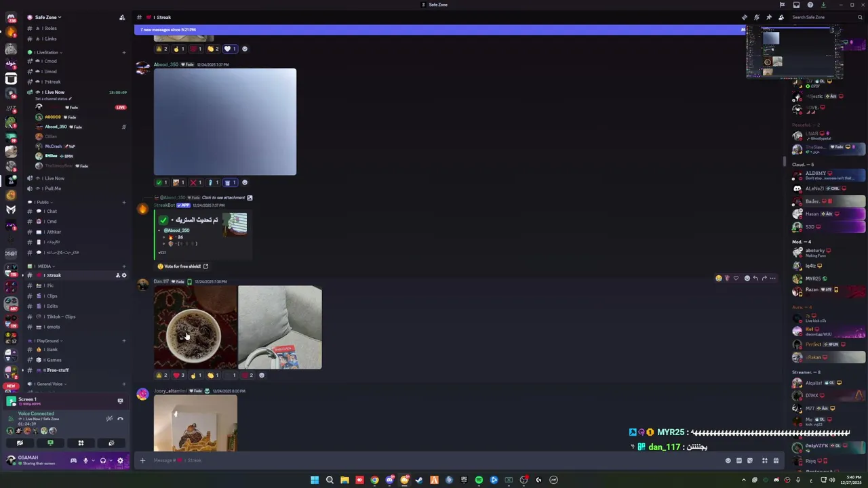Open headphones output options arrow
This screenshot has width=868, height=488.
point(111,461)
